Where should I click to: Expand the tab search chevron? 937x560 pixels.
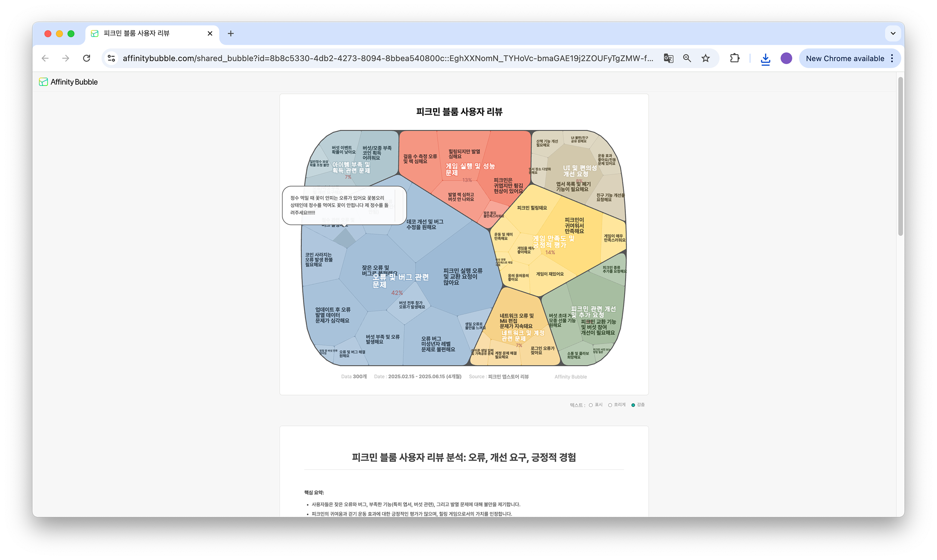893,33
